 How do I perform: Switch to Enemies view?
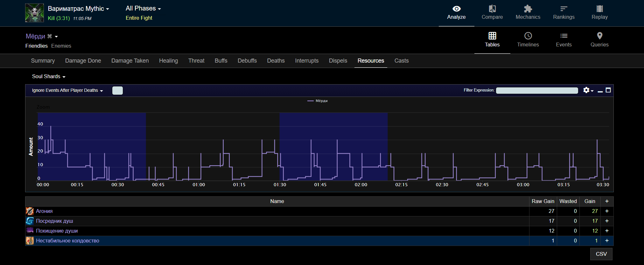click(61, 46)
